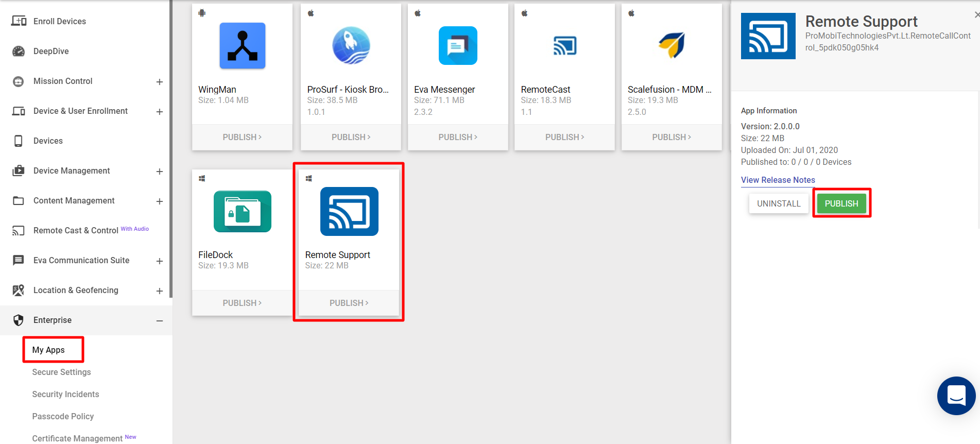Go to Enroll Devices menu item
The width and height of the screenshot is (980, 444).
[x=60, y=21]
